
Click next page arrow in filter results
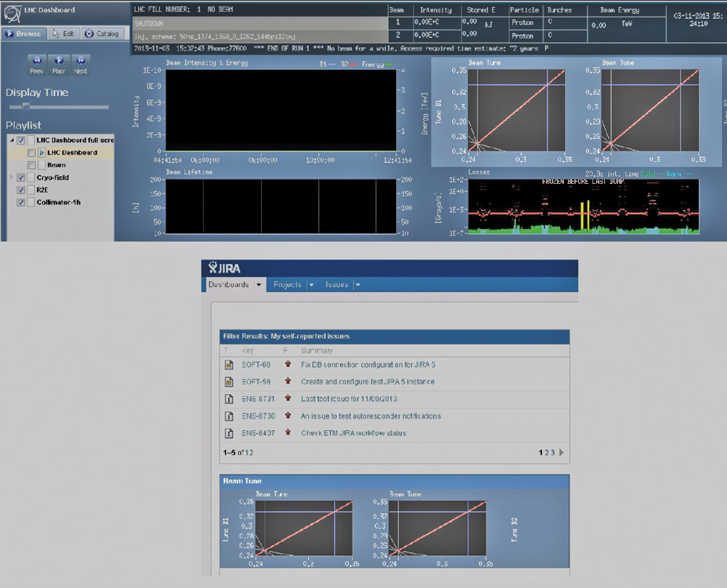(x=561, y=453)
